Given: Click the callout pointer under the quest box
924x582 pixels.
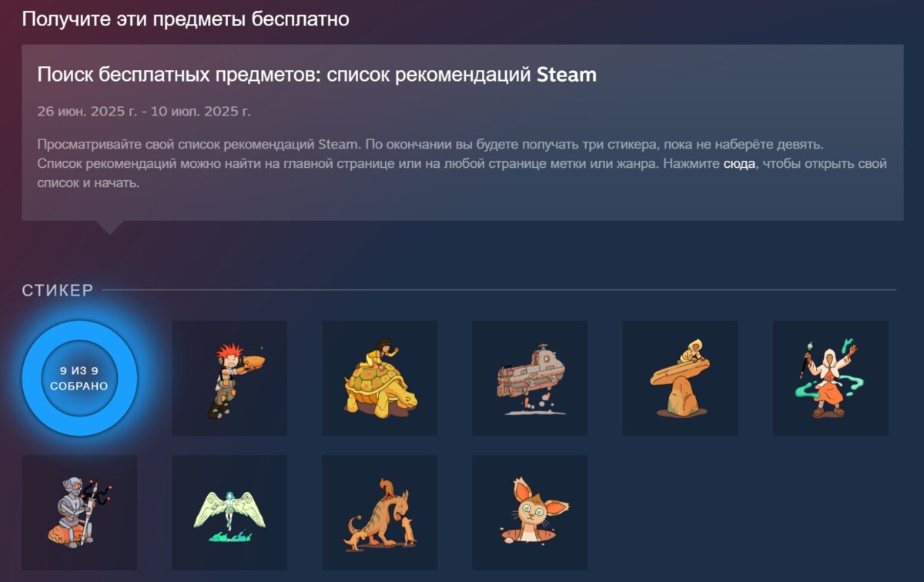Looking at the screenshot, I should click(110, 227).
